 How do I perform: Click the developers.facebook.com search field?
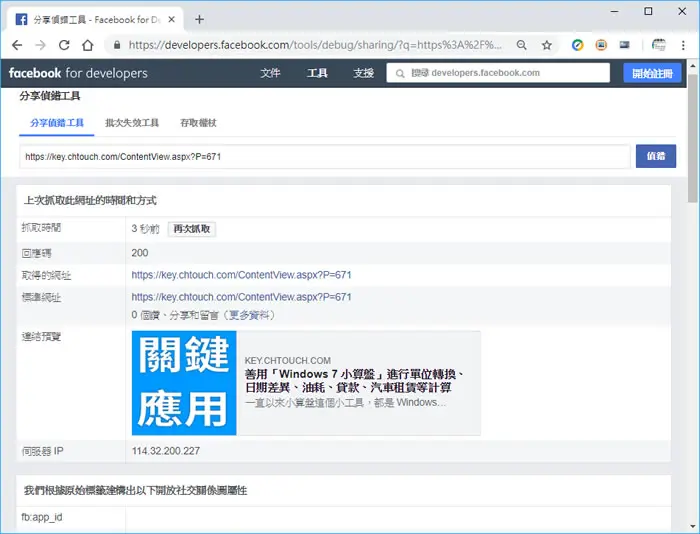pos(498,73)
